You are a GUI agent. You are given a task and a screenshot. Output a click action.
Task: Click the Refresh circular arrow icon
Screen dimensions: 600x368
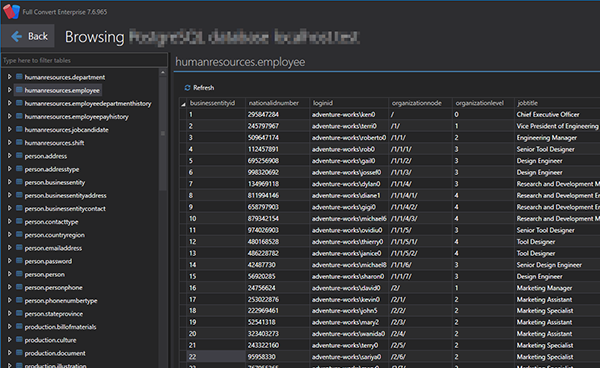click(x=188, y=88)
